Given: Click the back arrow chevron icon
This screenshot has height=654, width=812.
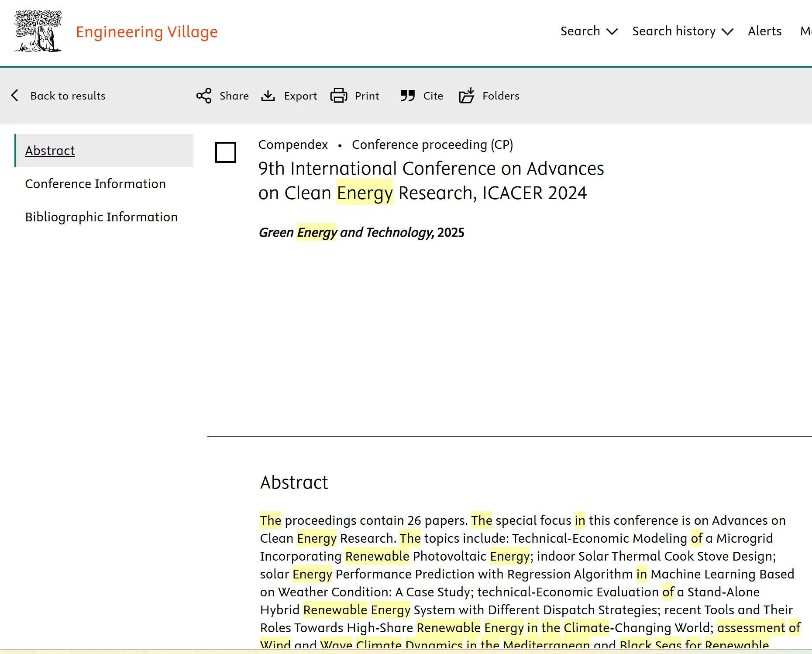Looking at the screenshot, I should pos(15,96).
